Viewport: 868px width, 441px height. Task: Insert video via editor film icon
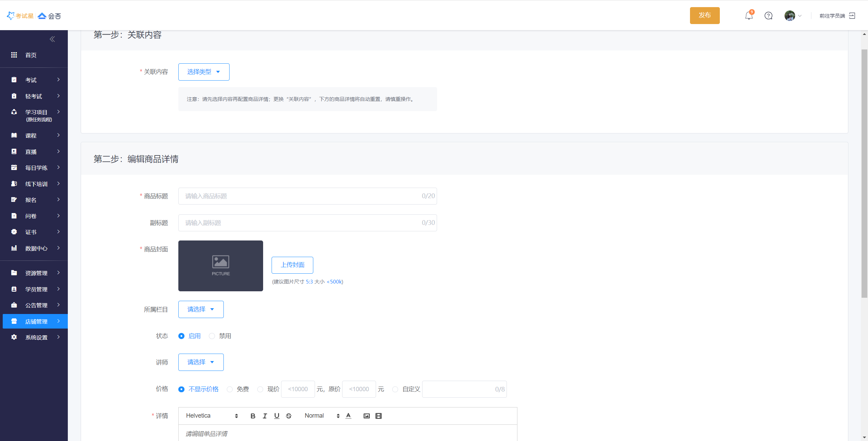click(378, 416)
